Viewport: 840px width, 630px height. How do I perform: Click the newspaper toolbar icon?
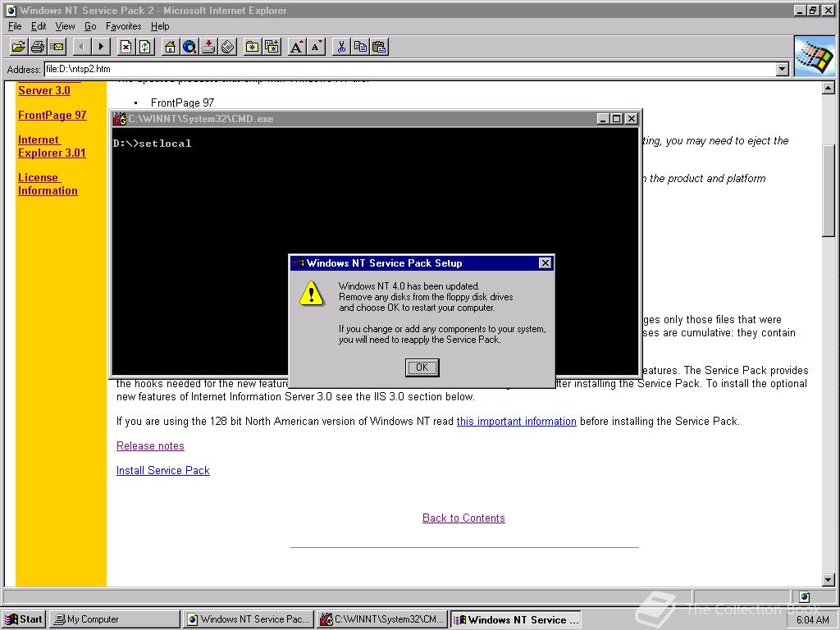click(228, 47)
